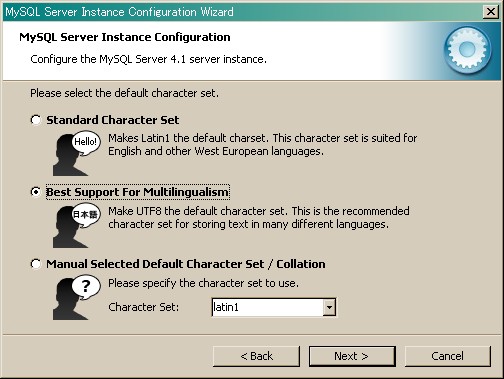Return using the Back button
This screenshot has height=379, width=504.
(x=256, y=356)
